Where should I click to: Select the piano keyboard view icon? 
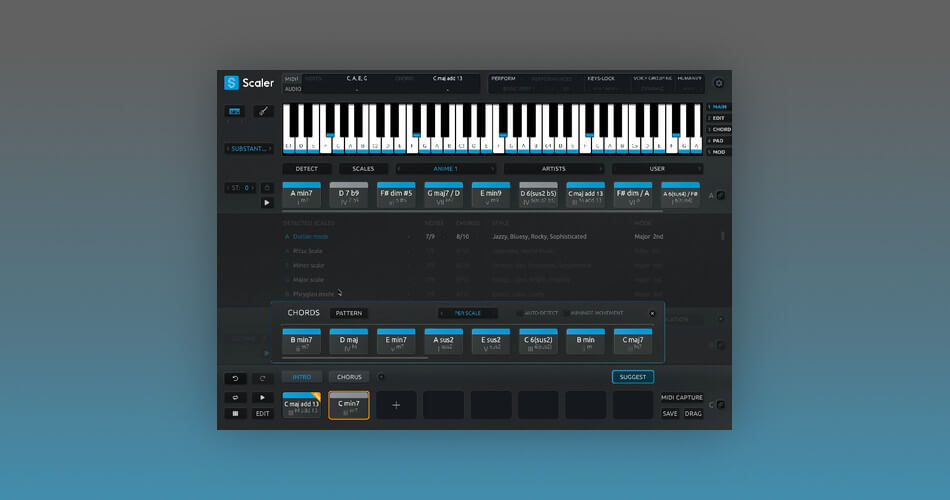(x=235, y=111)
